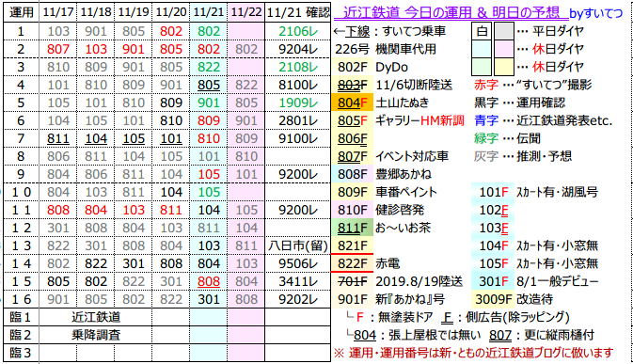Select the 11/21 確認 column header
Viewport: 633px width, 364px height.
click(x=298, y=12)
